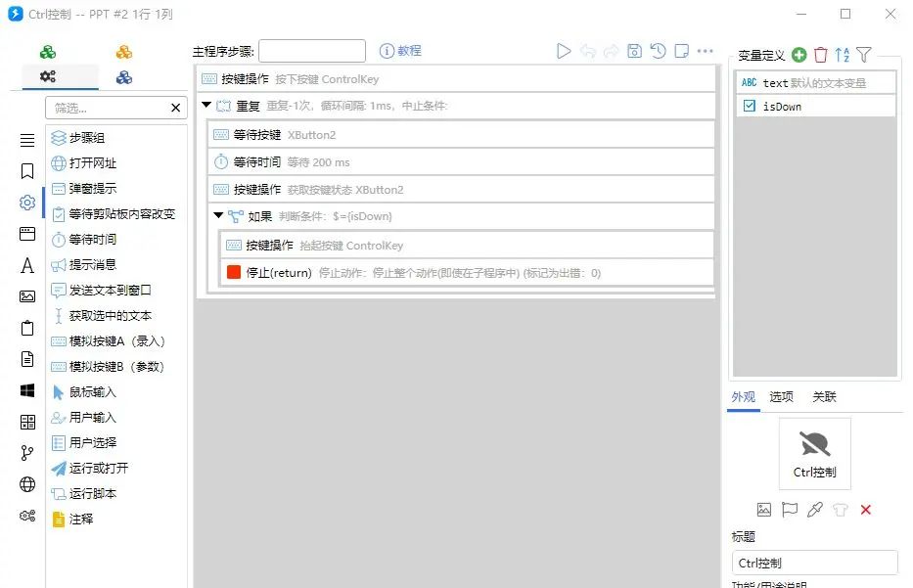Open the document sidebar category
Screen dimensions: 913x588
tap(27, 359)
